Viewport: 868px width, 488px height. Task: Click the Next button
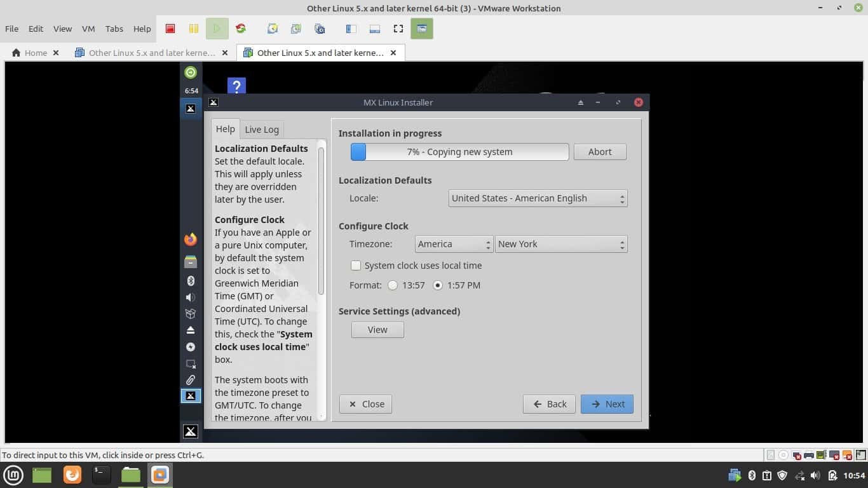(607, 404)
